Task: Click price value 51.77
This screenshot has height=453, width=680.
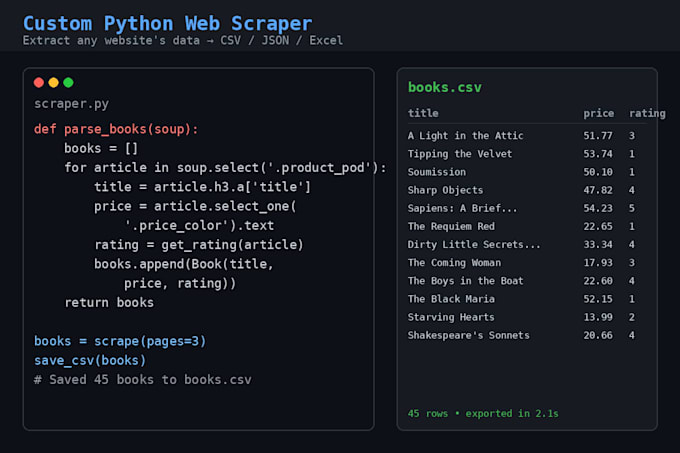Action: 598,136
